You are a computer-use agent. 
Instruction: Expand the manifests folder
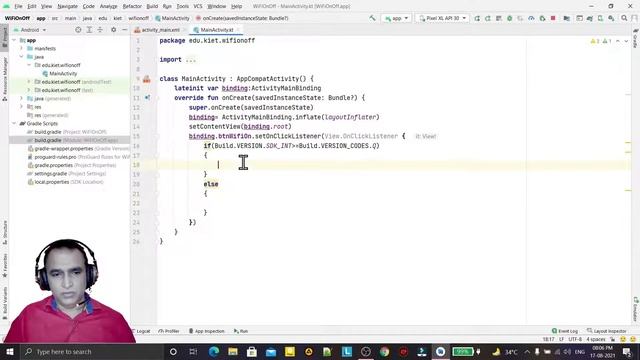click(x=22, y=49)
